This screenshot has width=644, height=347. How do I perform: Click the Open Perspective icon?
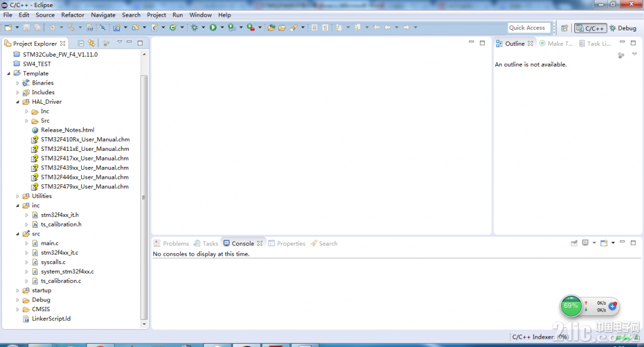pyautogui.click(x=565, y=28)
